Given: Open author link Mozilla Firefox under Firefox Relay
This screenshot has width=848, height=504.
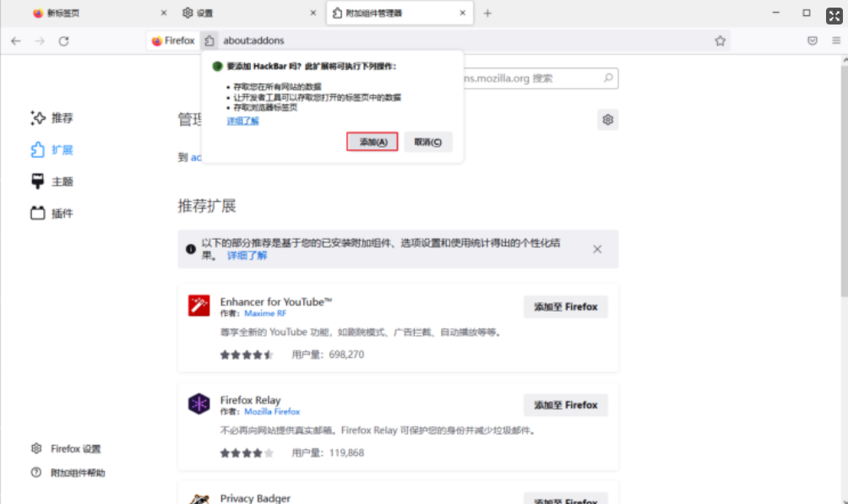Looking at the screenshot, I should 271,411.
